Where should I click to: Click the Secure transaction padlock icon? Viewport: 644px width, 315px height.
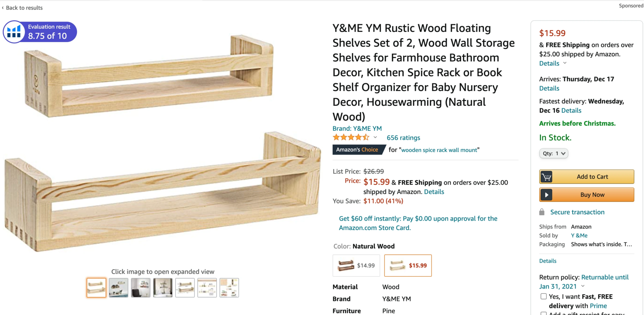pos(542,212)
